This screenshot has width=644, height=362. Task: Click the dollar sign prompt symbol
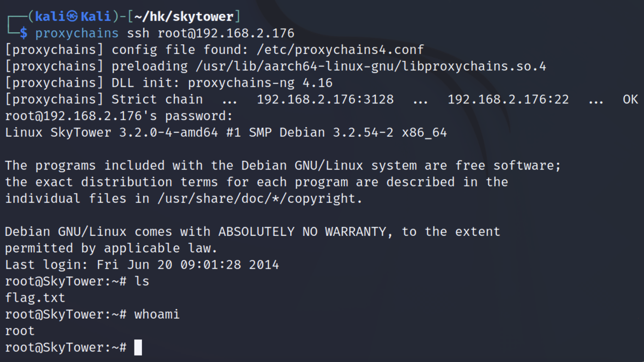[24, 33]
